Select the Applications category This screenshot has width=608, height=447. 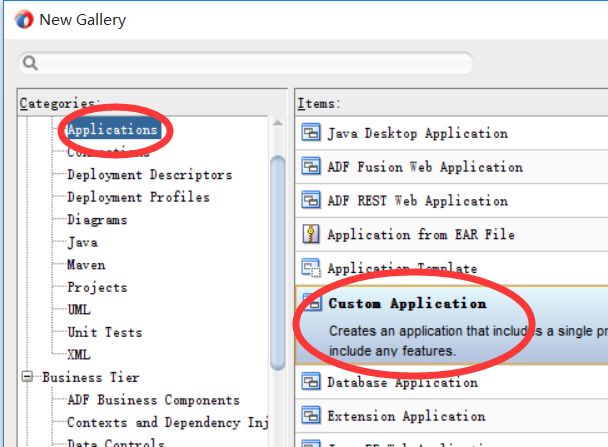click(x=112, y=129)
